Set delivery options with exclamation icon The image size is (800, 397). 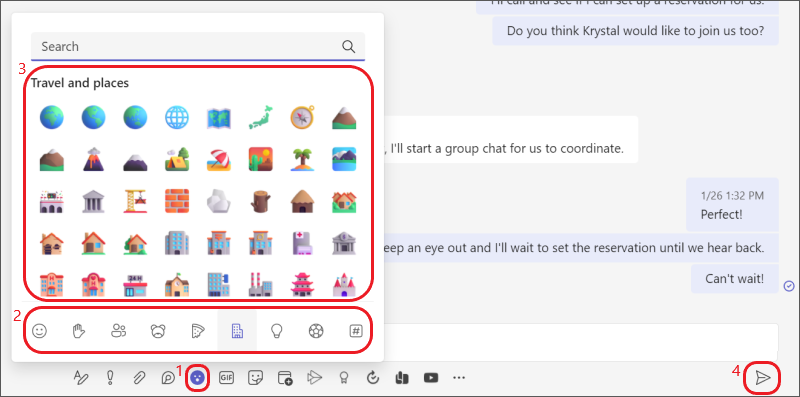pyautogui.click(x=110, y=378)
